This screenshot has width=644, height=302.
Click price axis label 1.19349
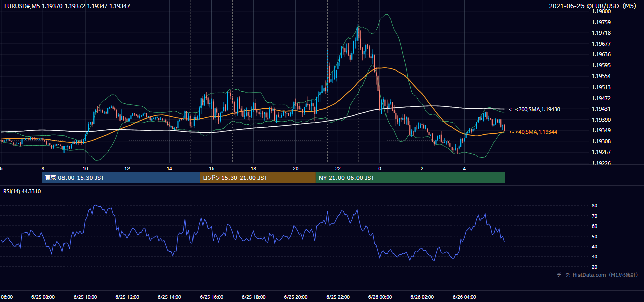[602, 130]
